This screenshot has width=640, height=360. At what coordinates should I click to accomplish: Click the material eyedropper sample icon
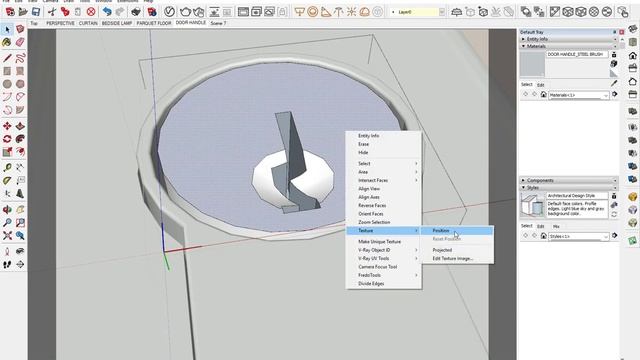point(614,83)
